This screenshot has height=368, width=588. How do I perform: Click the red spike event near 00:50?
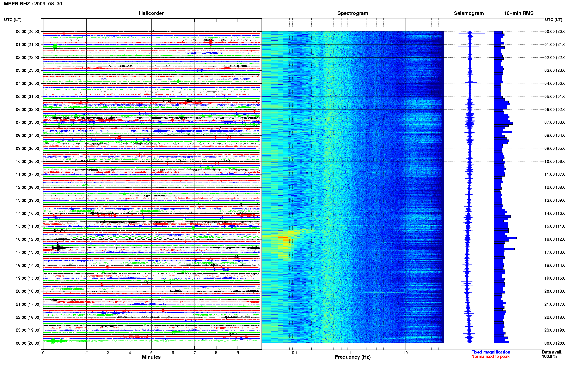(211, 42)
